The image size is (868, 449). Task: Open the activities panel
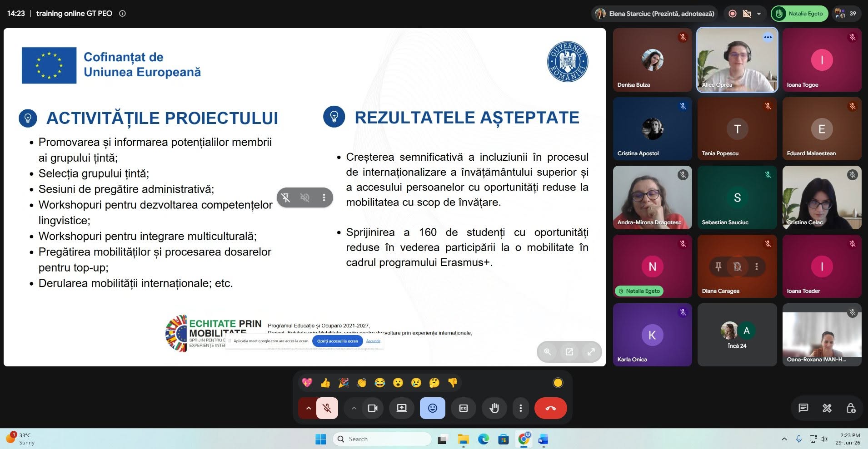(x=827, y=408)
